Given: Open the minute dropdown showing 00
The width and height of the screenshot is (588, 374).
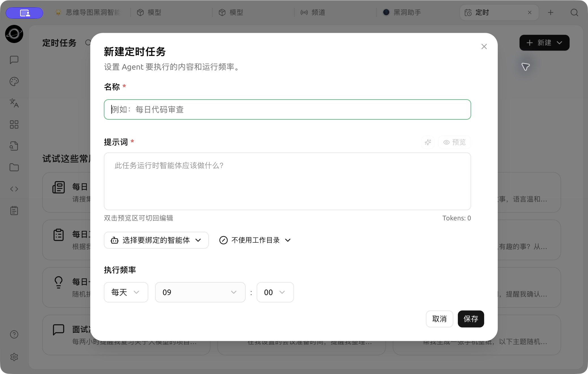Looking at the screenshot, I should click(x=275, y=292).
